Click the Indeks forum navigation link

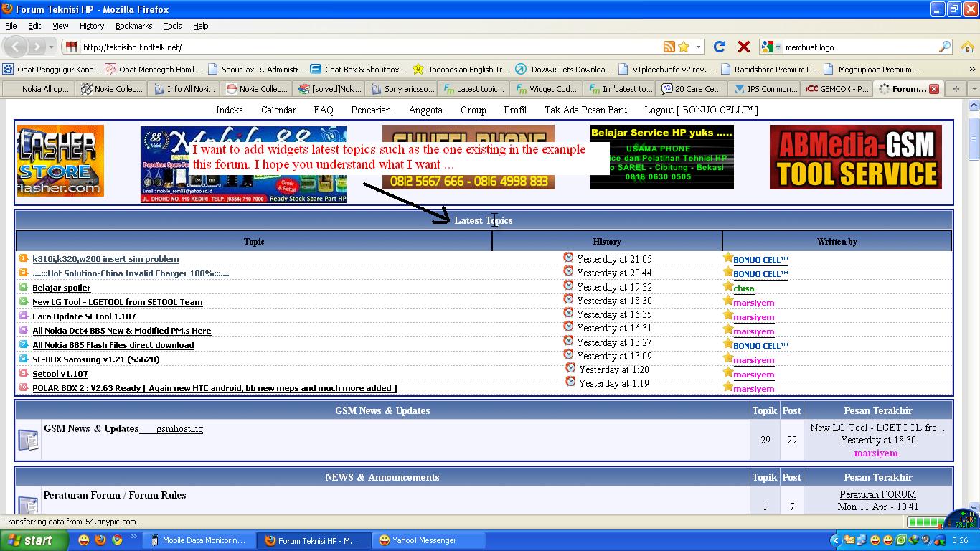point(230,110)
